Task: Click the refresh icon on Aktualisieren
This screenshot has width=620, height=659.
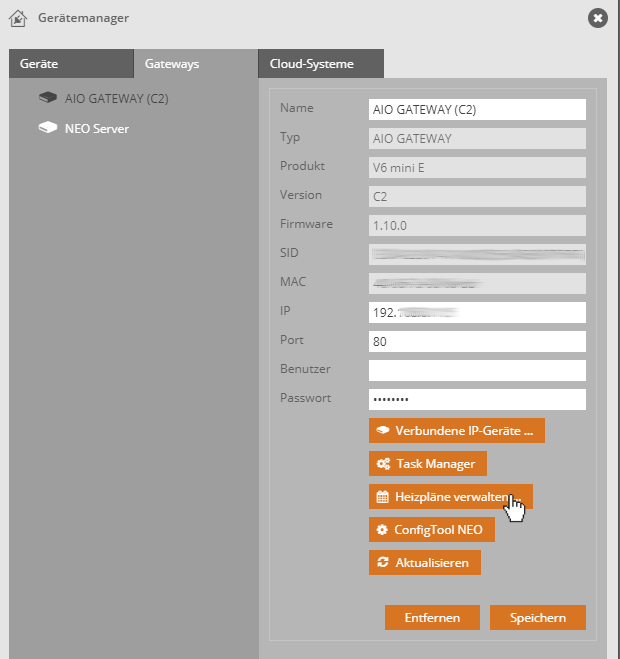Action: [x=382, y=563]
